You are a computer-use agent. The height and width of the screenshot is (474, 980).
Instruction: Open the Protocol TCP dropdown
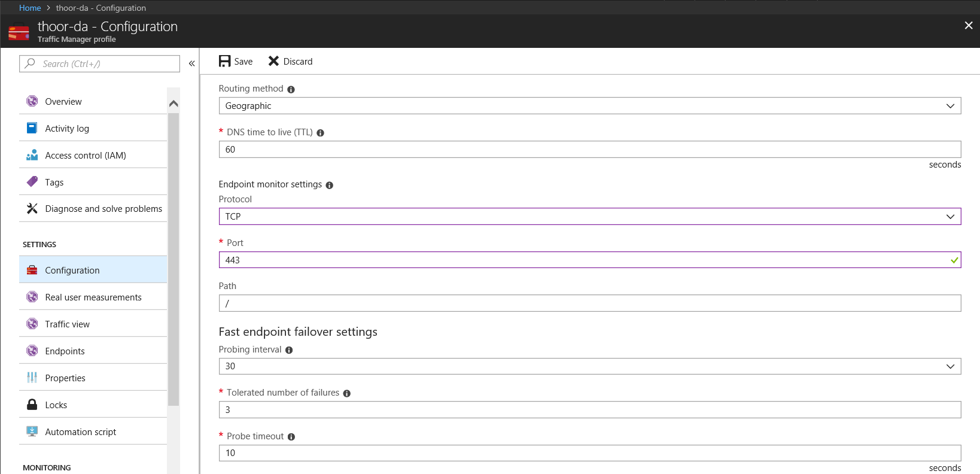pos(590,216)
